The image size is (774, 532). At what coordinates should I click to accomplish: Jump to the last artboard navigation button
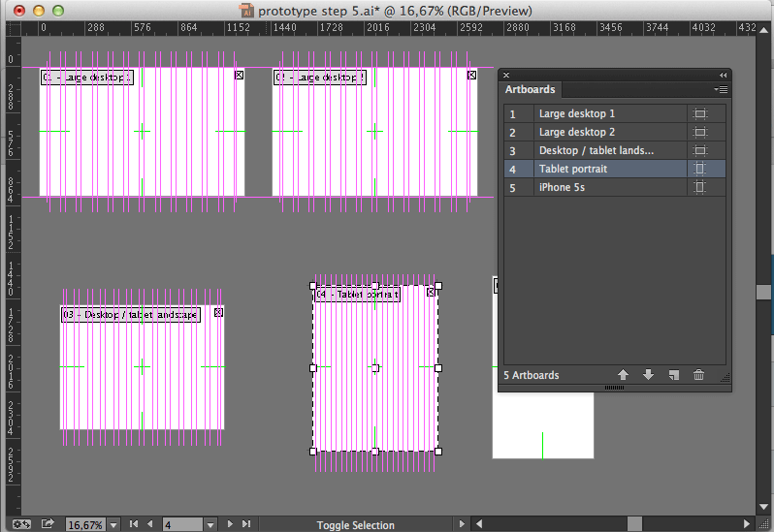pos(246,524)
